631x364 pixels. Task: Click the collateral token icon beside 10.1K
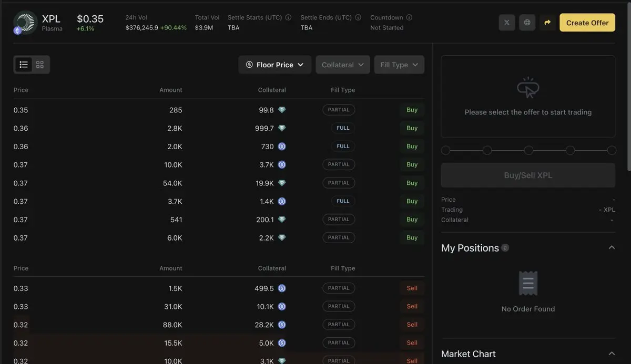point(282,307)
